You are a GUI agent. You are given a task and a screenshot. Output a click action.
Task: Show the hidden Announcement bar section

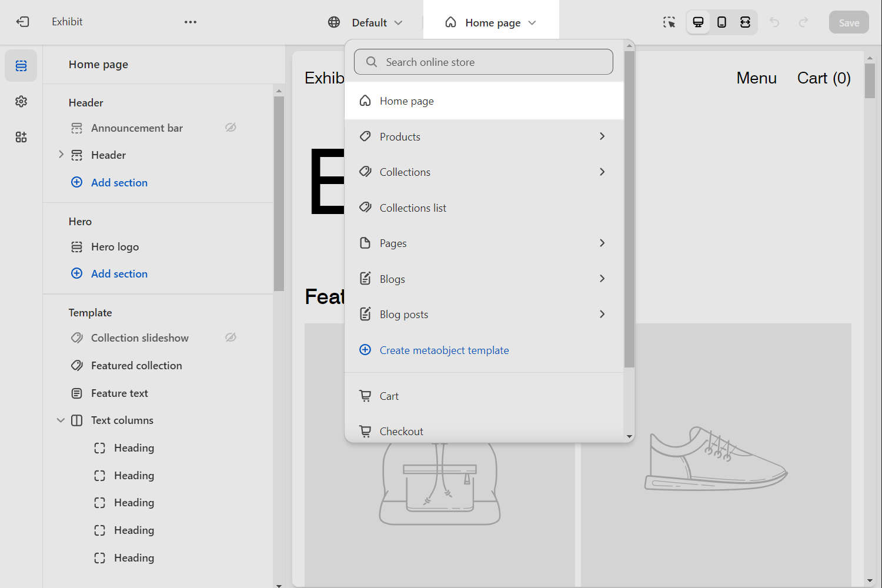pos(230,128)
